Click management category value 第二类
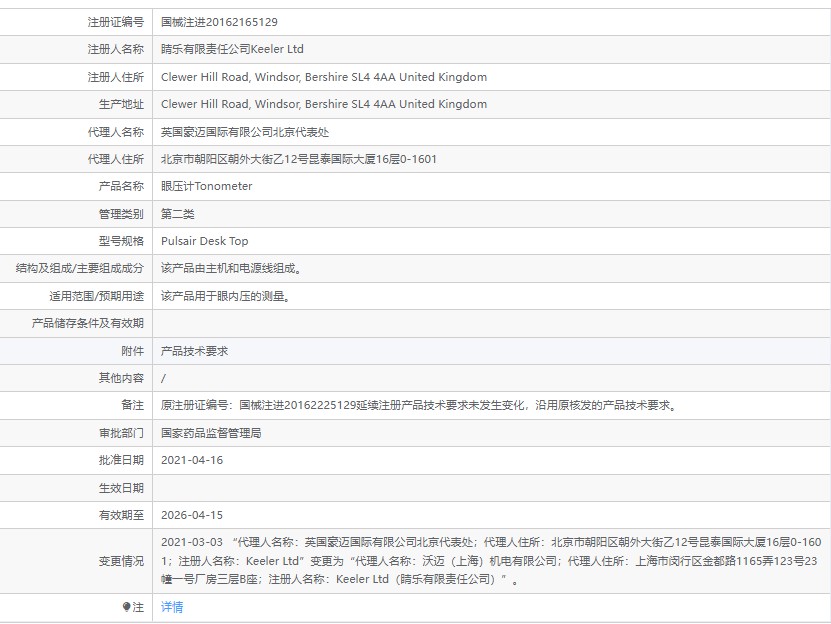831x624 pixels. pos(178,214)
